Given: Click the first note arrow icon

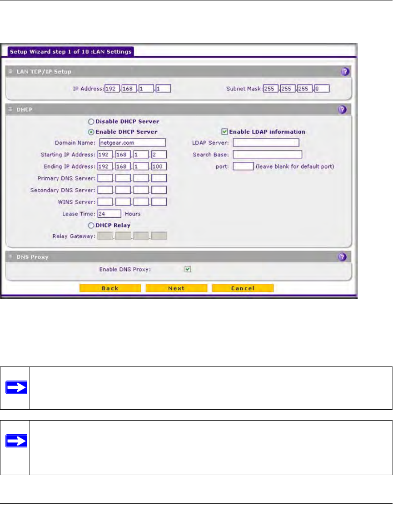Looking at the screenshot, I should tap(16, 387).
